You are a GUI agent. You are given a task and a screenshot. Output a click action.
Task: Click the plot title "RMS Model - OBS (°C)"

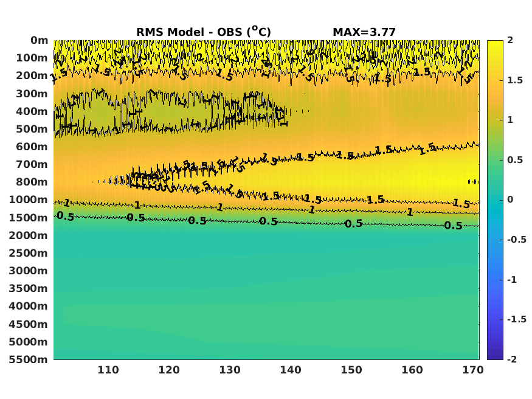pyautogui.click(x=204, y=32)
